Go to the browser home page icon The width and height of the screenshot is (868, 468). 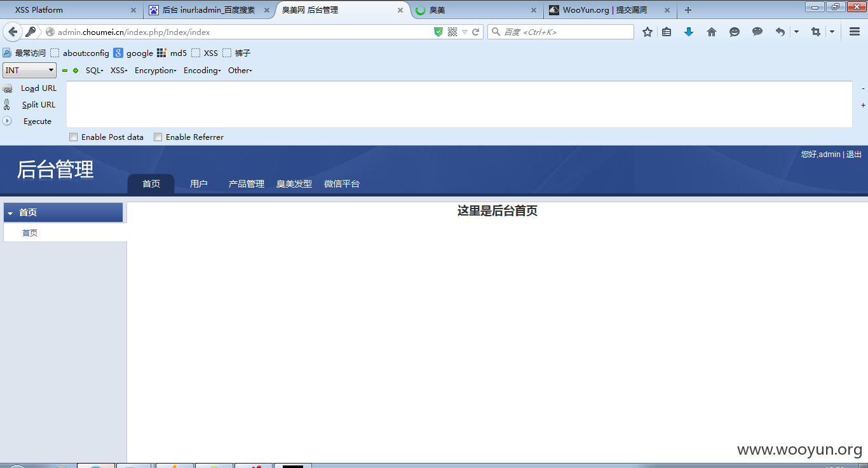pos(712,32)
